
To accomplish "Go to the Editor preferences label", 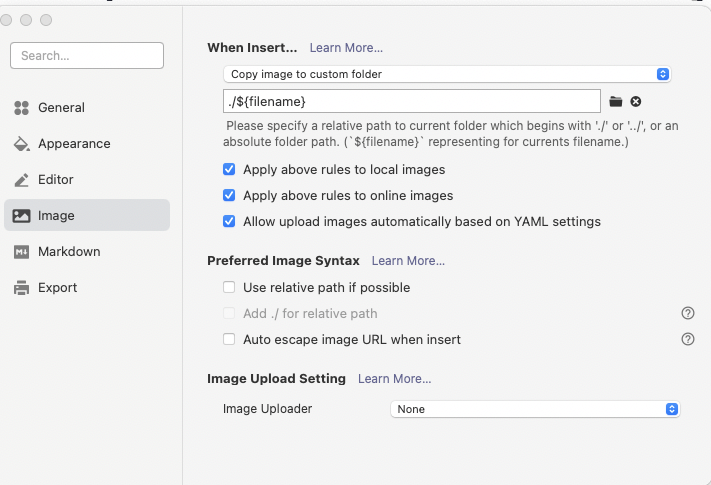I will coord(56,180).
